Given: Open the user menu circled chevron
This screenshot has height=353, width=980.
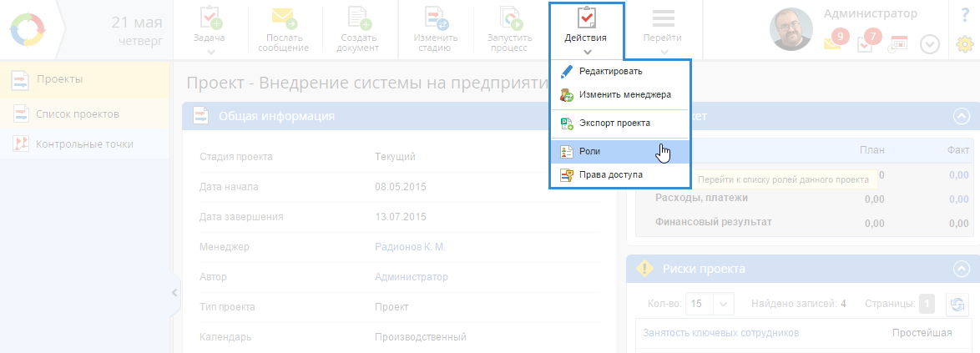Looking at the screenshot, I should click(930, 44).
